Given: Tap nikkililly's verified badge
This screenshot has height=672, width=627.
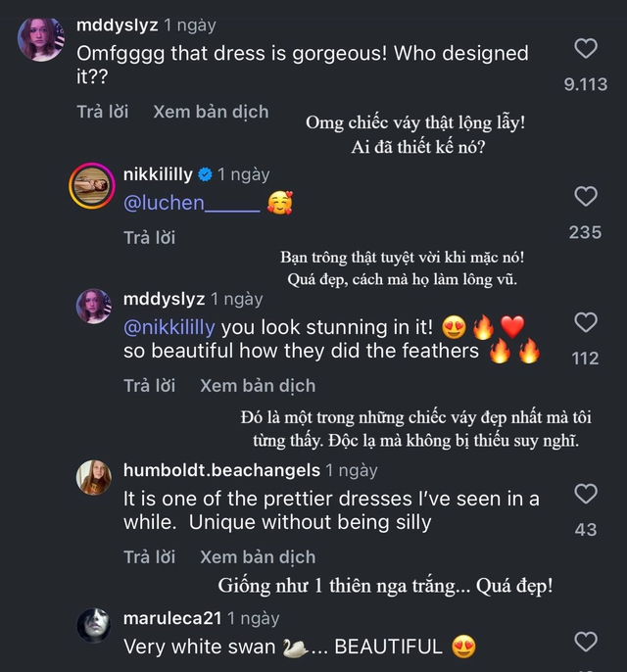Looking at the screenshot, I should [x=206, y=174].
